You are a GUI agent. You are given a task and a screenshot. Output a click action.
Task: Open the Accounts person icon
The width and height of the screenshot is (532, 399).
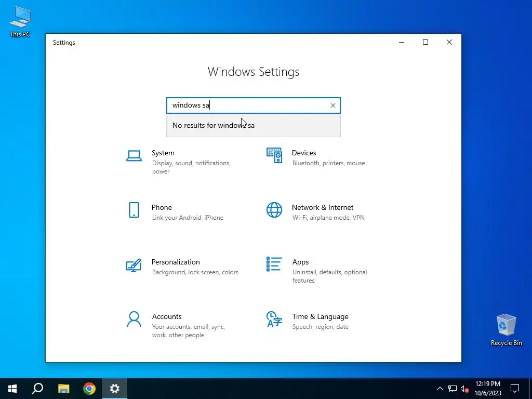coord(134,320)
